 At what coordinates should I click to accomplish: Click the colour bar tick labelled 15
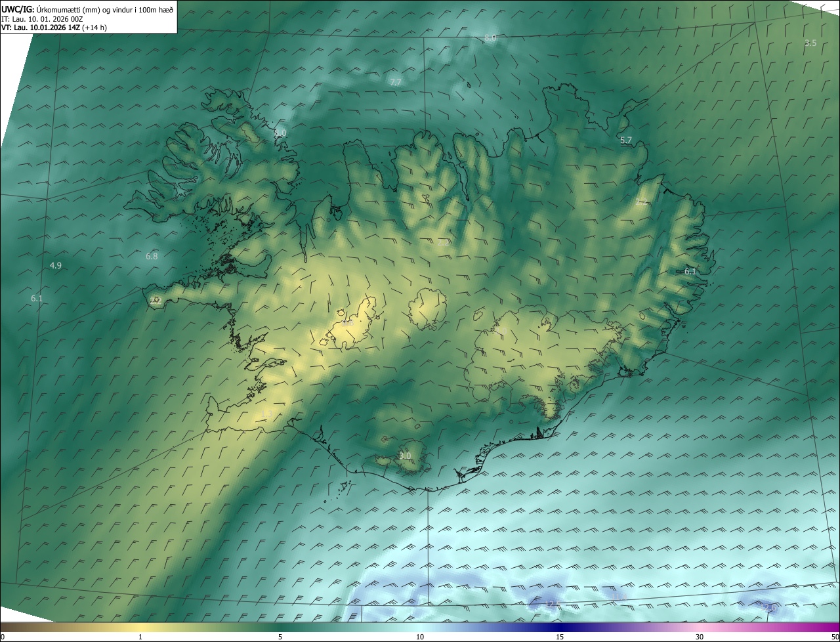pos(560,637)
